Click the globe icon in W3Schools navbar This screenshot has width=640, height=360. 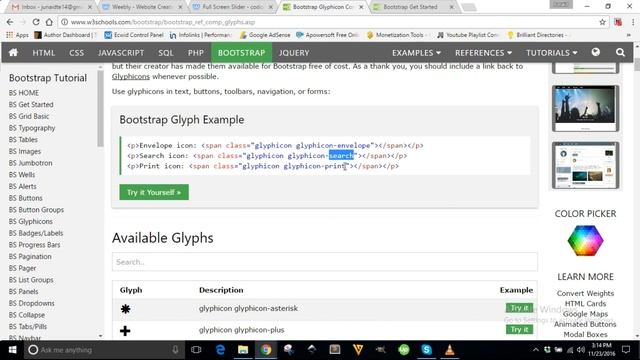point(596,52)
